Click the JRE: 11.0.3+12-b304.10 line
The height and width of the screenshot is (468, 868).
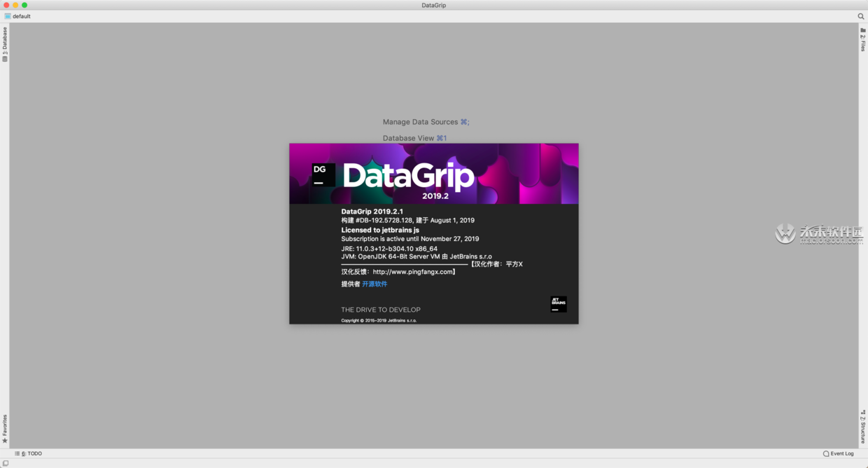tap(389, 249)
